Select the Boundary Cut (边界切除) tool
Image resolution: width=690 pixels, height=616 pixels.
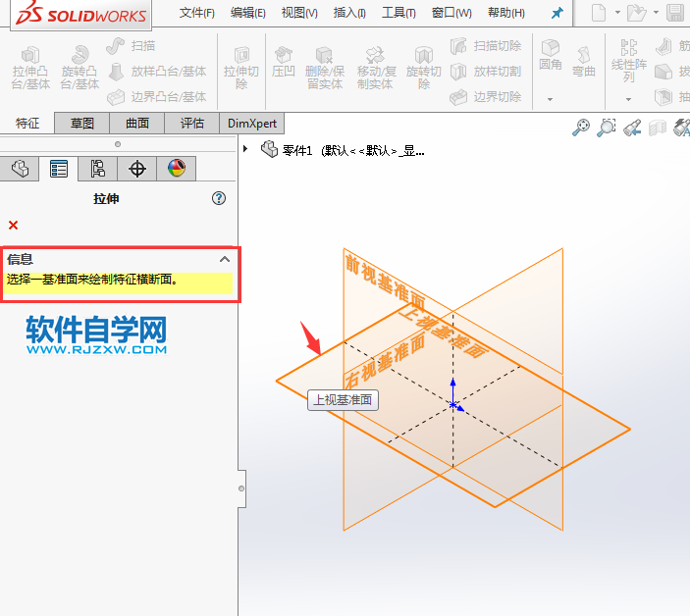coord(486,96)
